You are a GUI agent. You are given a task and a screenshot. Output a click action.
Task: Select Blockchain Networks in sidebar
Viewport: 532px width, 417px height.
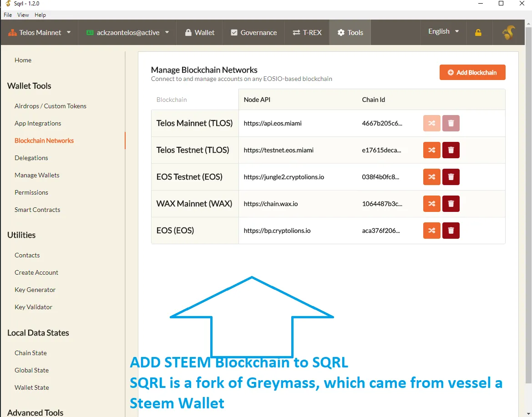point(44,141)
